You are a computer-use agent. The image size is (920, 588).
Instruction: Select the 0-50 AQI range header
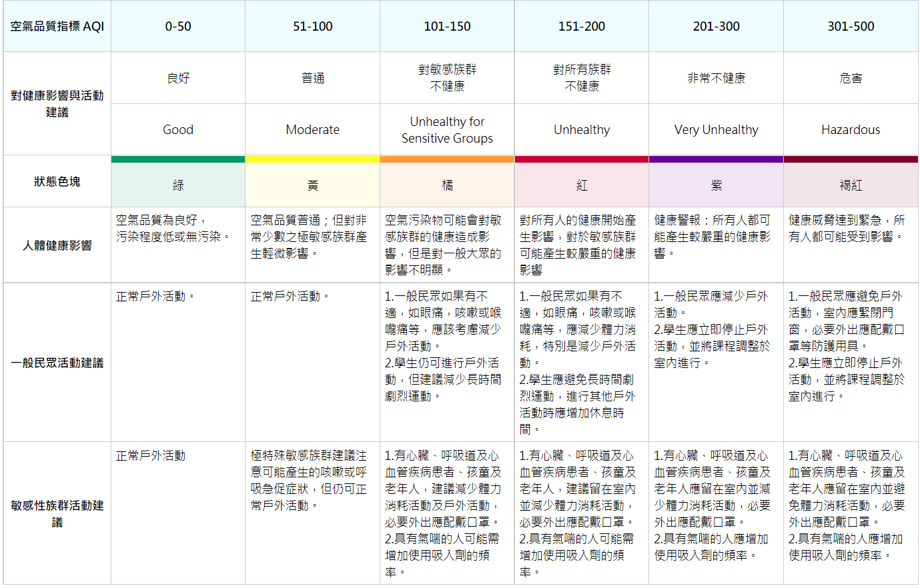[178, 27]
